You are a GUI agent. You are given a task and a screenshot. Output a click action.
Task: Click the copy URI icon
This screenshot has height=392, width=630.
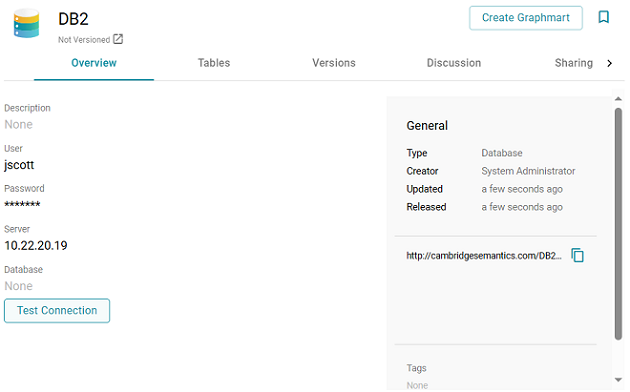click(x=577, y=255)
